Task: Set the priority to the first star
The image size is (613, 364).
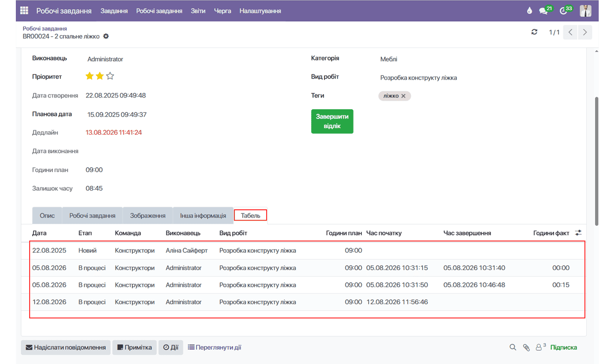Action: point(89,76)
